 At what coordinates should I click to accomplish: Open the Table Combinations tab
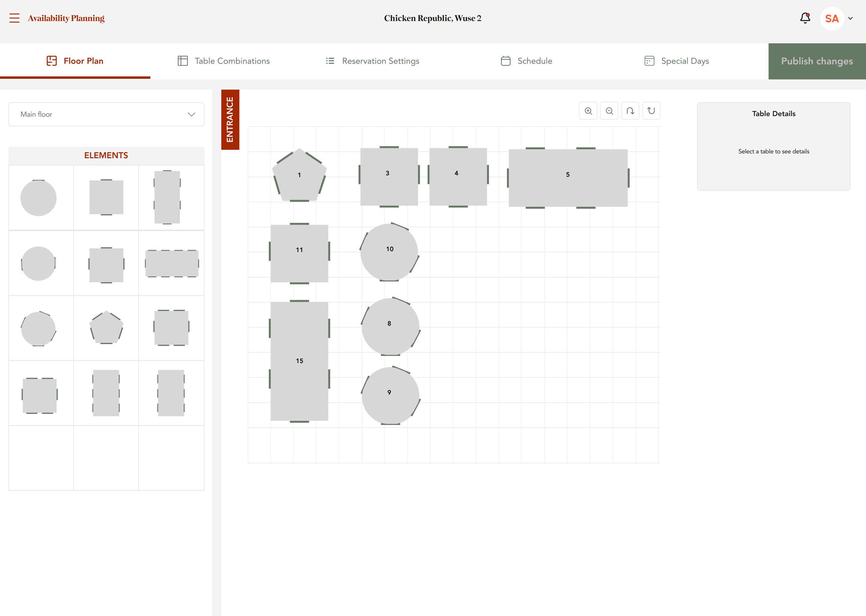[x=224, y=61]
